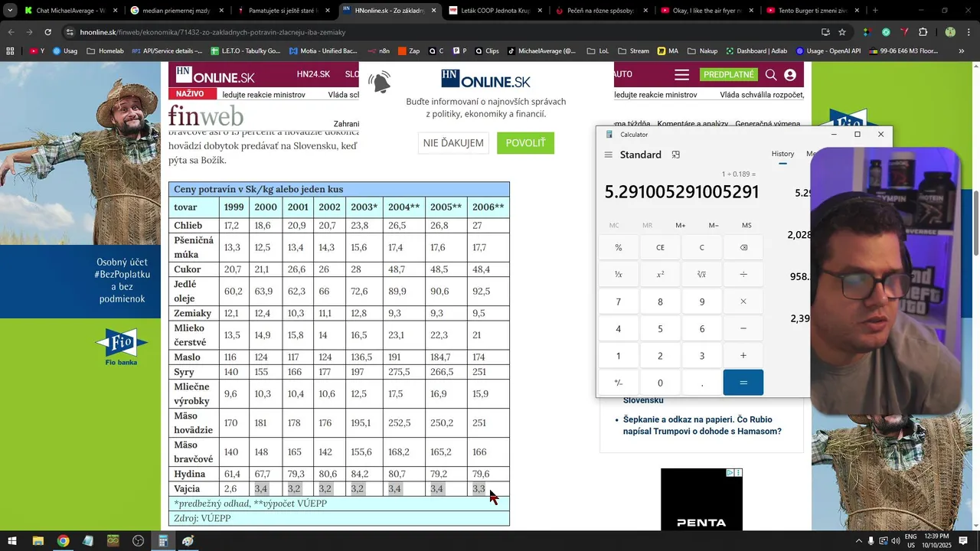Switch to the History tab in Calculator
This screenshot has height=551, width=980.
pyautogui.click(x=782, y=154)
